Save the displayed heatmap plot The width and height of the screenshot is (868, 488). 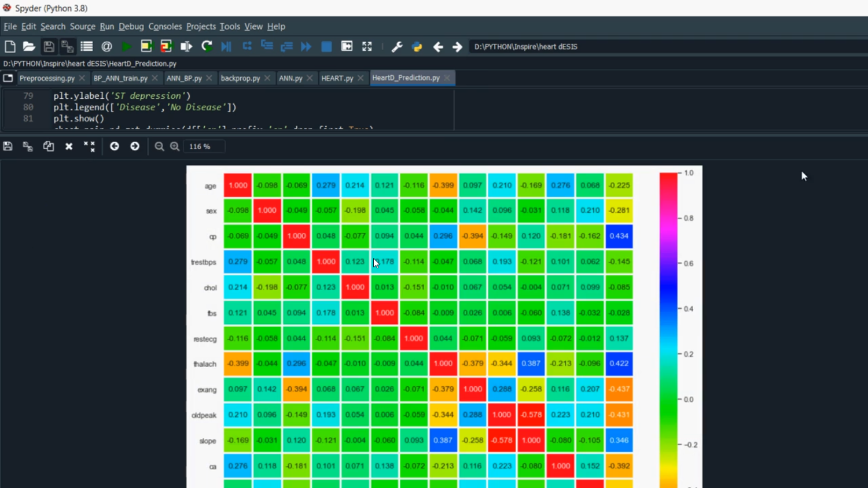coord(8,146)
